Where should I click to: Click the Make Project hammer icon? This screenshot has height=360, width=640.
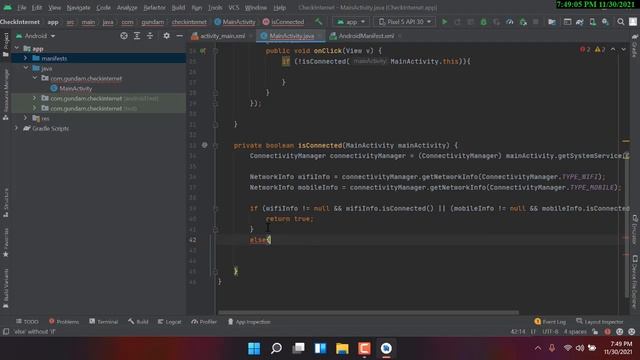point(318,22)
